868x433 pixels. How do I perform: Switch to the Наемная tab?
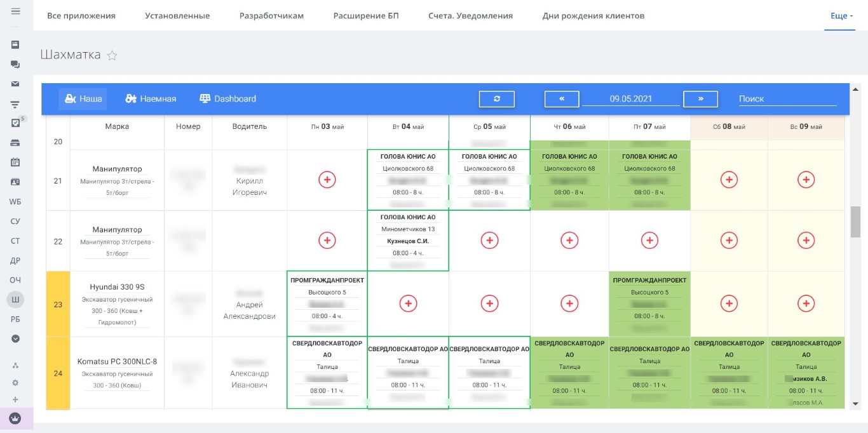click(x=151, y=99)
